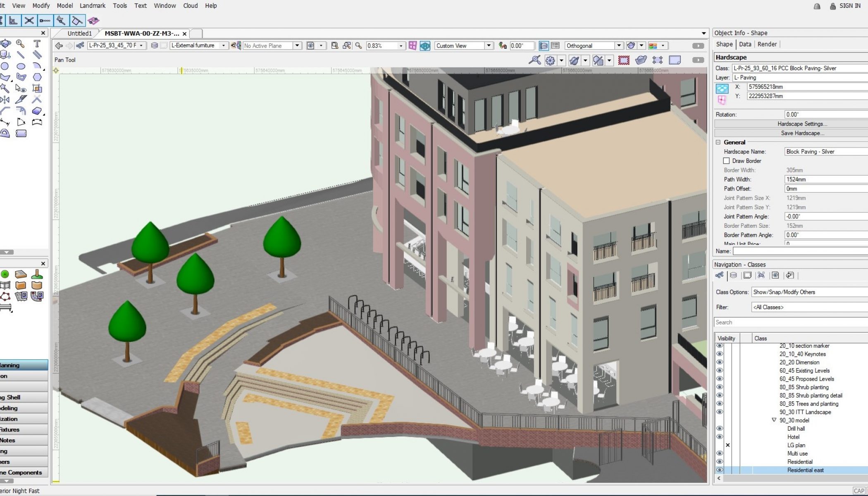Viewport: 868px width, 496px height.
Task: Click the previous view arrow icon
Action: click(x=59, y=45)
